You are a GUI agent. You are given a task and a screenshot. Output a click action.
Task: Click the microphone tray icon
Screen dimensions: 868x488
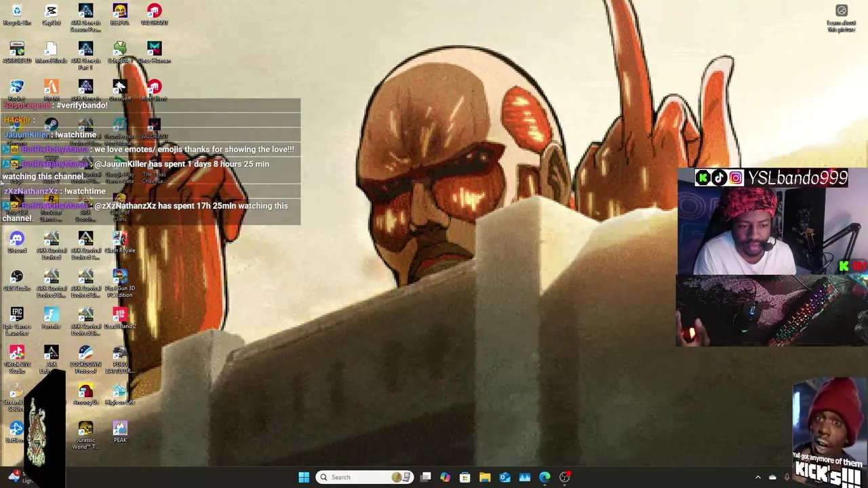coord(787,477)
